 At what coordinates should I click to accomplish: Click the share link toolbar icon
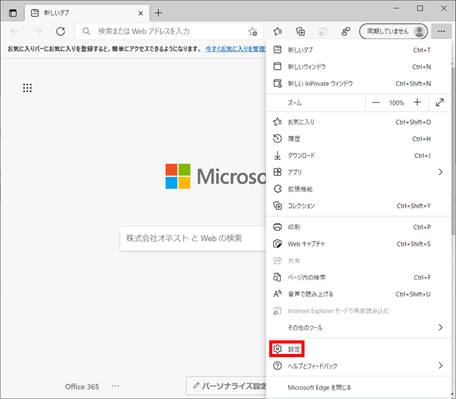click(346, 31)
